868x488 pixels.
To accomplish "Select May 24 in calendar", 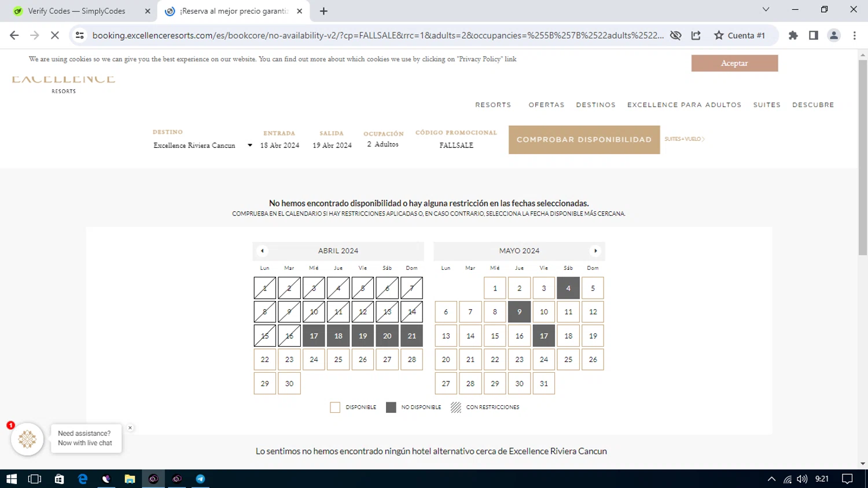I will [544, 359].
